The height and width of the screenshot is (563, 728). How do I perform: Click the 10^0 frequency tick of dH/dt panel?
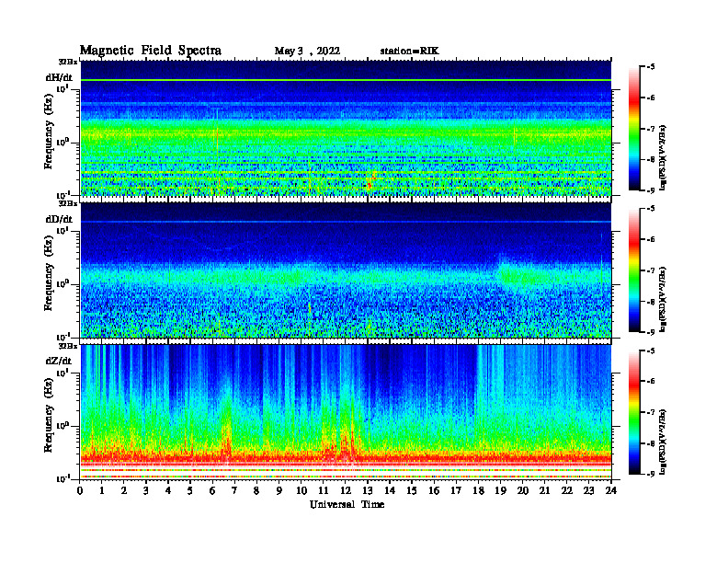click(x=62, y=142)
